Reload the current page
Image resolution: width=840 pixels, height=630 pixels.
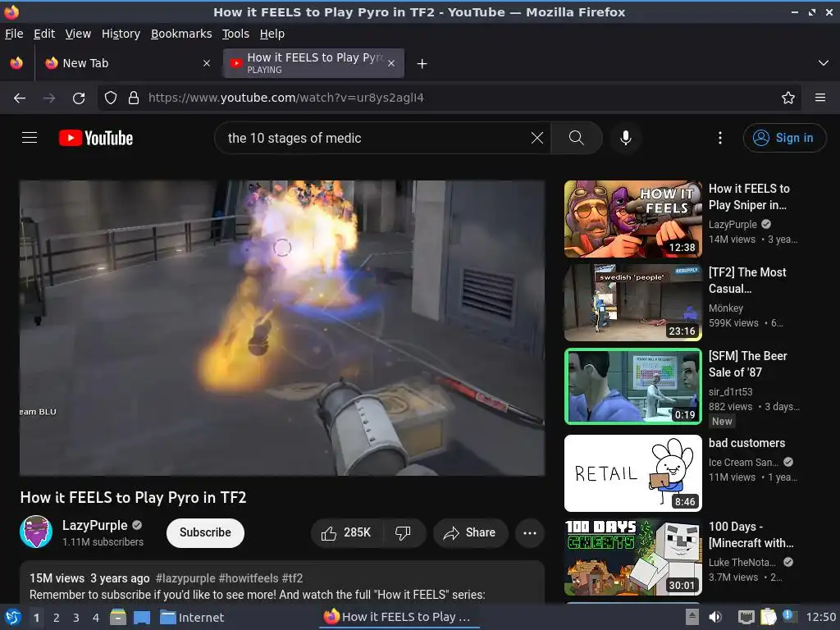point(79,98)
